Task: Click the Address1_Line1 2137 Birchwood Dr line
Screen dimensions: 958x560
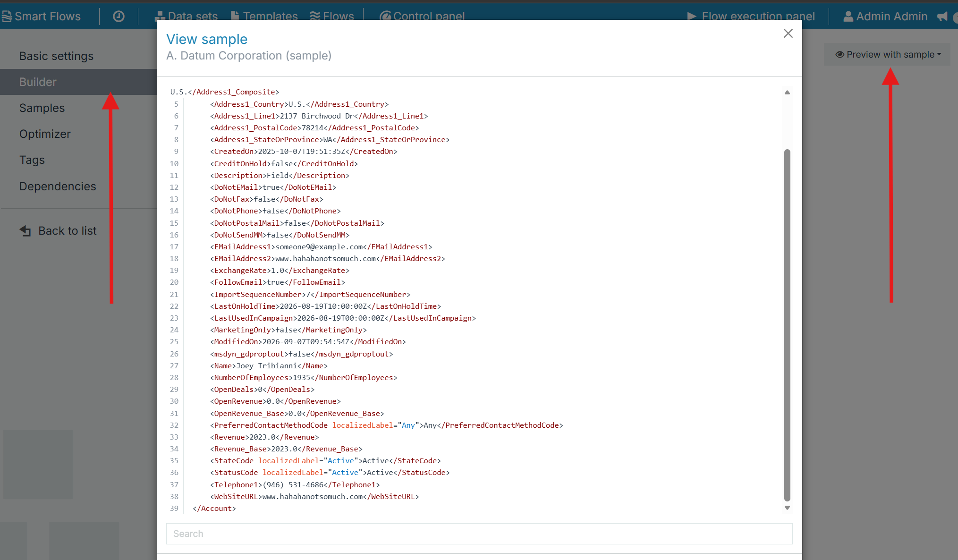Action: 319,116
